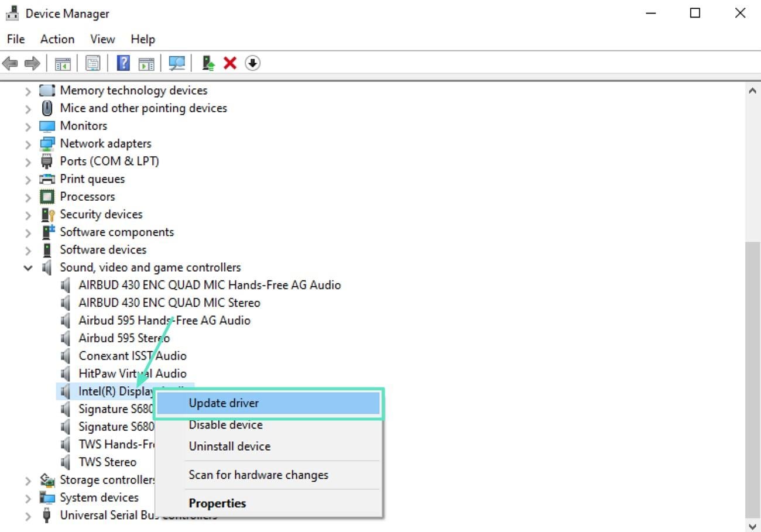Viewport: 761px width, 532px height.
Task: Click the Back arrow toolbar icon
Action: [x=10, y=63]
